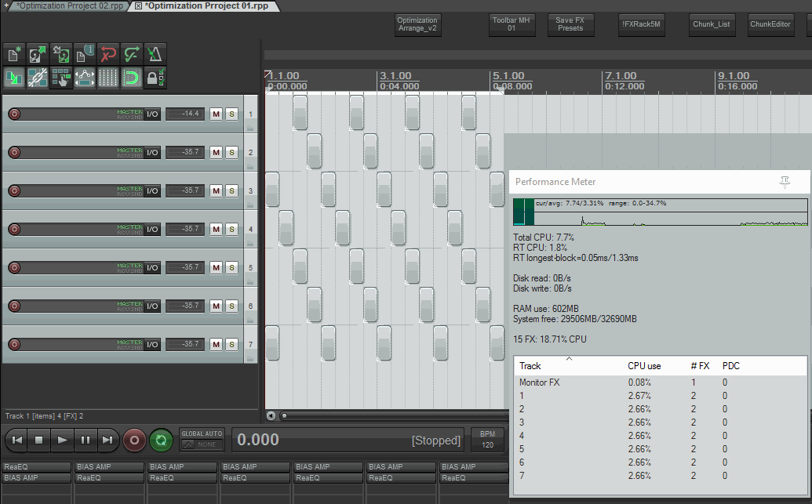Click the ChunkEditor toolbar button
The height and width of the screenshot is (504, 812).
(770, 24)
